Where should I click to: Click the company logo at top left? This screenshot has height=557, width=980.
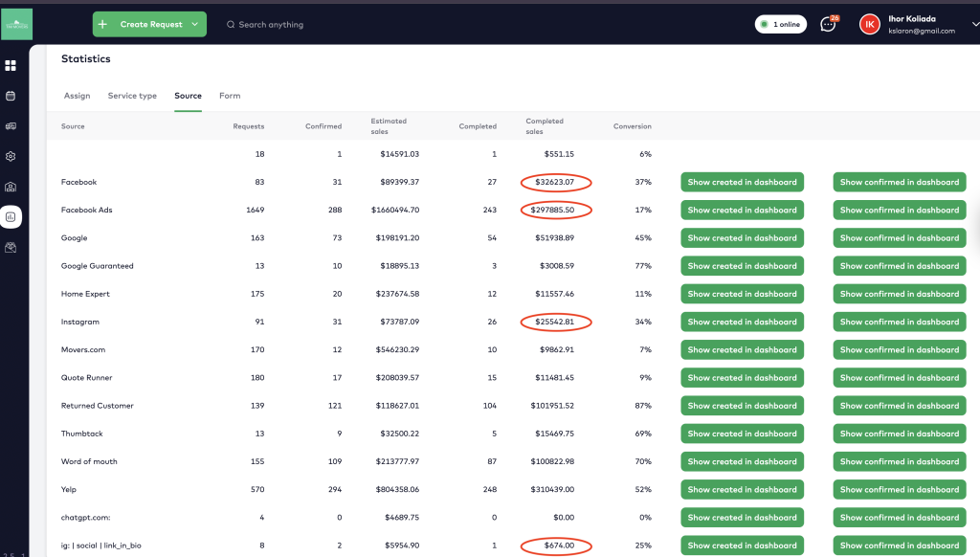point(16,24)
